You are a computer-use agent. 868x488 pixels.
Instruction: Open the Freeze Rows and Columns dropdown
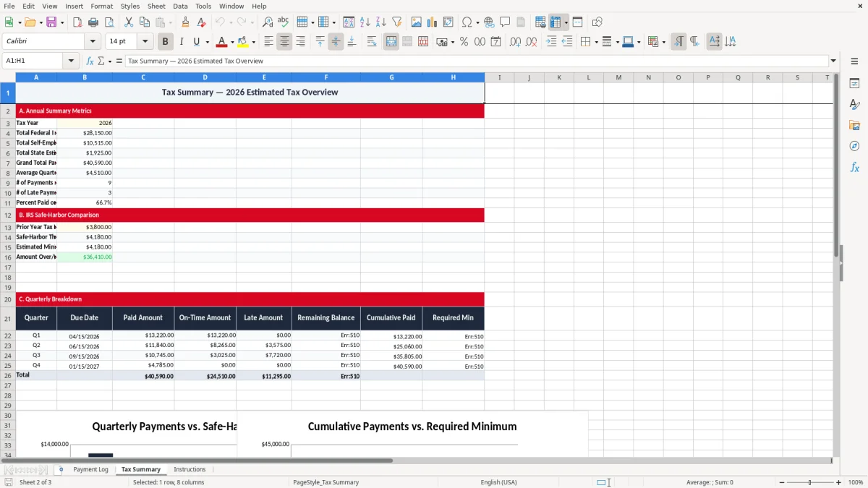566,22
